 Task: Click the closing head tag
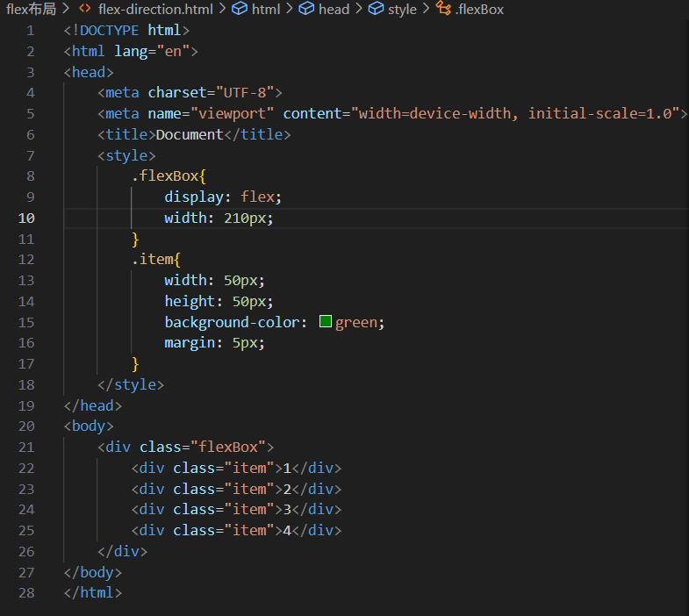coord(93,405)
